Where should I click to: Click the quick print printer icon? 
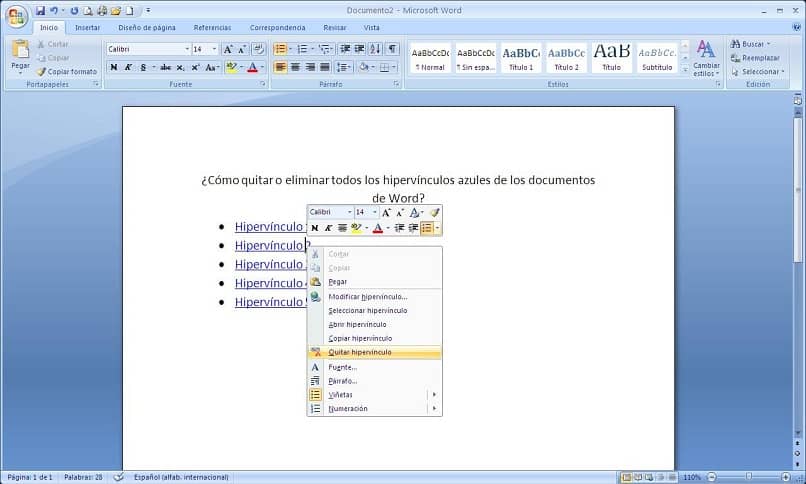click(102, 10)
